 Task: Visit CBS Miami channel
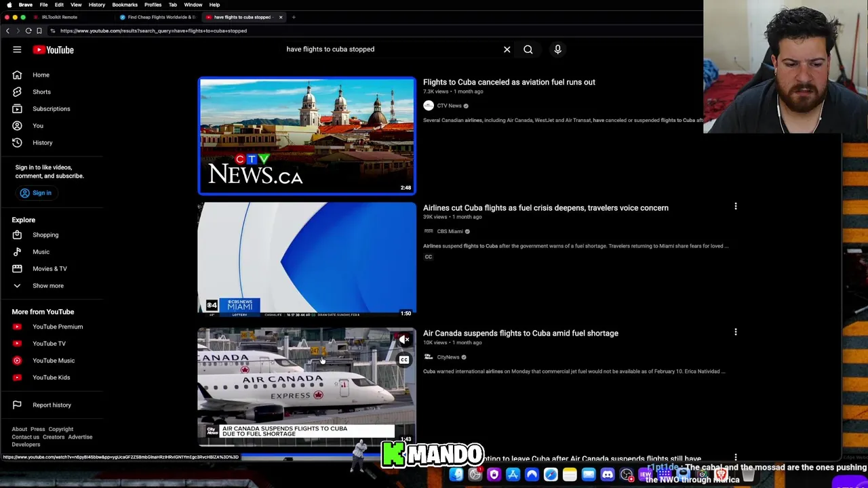450,231
